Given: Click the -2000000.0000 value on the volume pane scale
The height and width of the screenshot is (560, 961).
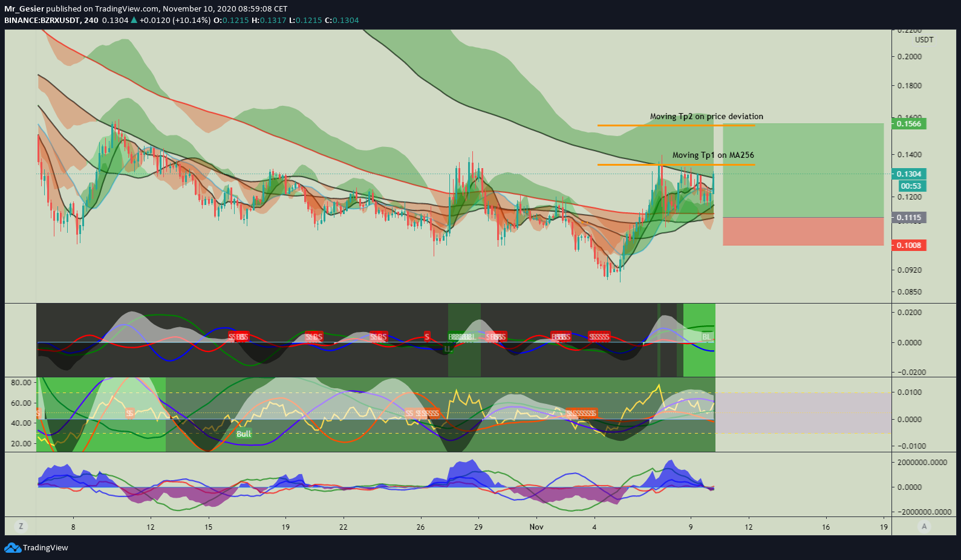Looking at the screenshot, I should [x=923, y=512].
